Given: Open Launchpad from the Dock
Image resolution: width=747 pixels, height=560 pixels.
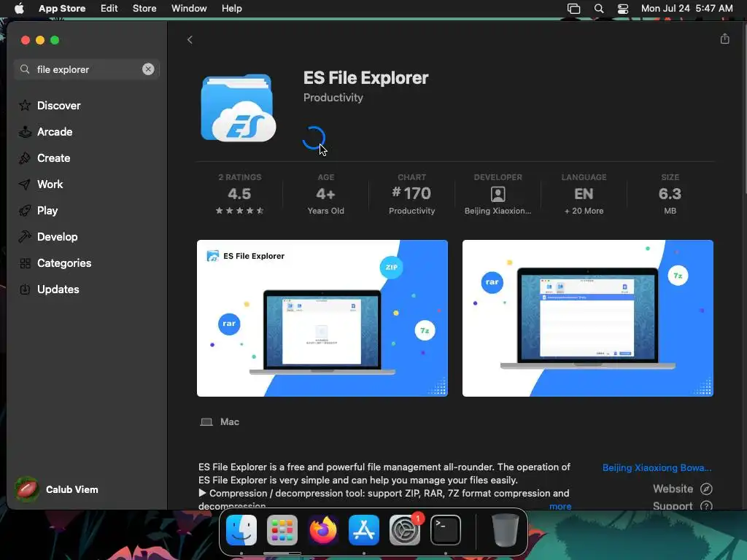Looking at the screenshot, I should point(282,530).
